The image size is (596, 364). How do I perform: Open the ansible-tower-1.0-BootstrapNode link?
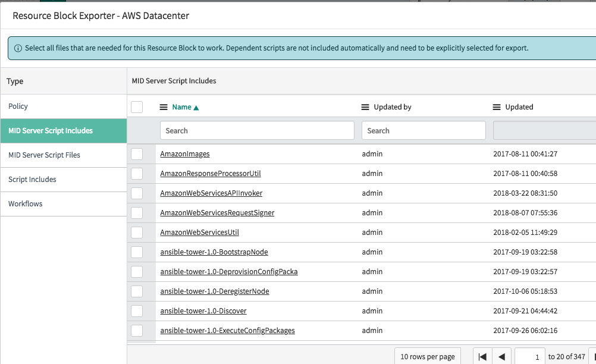coord(214,252)
